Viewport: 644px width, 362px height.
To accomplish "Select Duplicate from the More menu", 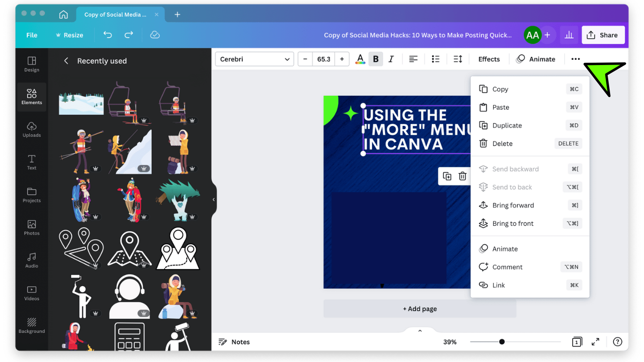I will 507,125.
